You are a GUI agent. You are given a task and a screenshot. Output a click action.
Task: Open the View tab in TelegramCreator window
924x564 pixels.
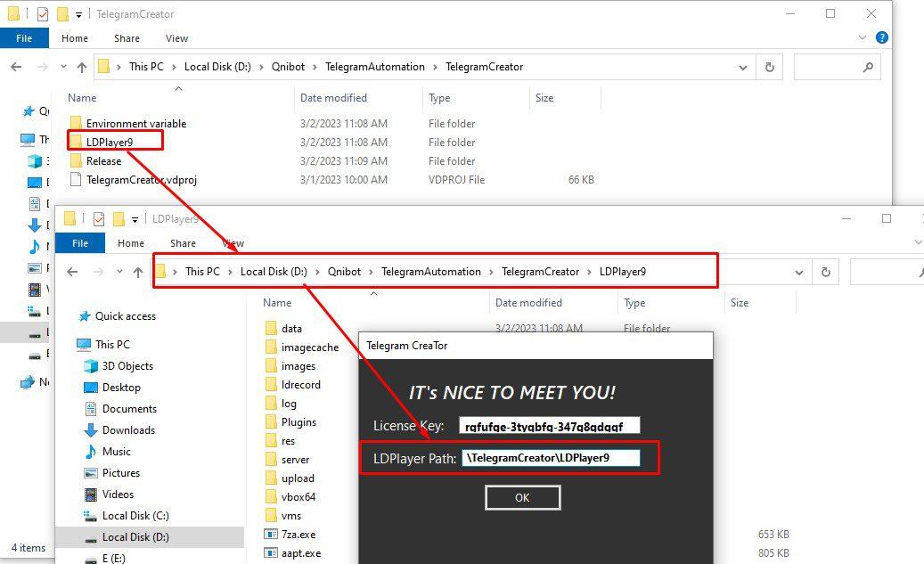point(176,38)
